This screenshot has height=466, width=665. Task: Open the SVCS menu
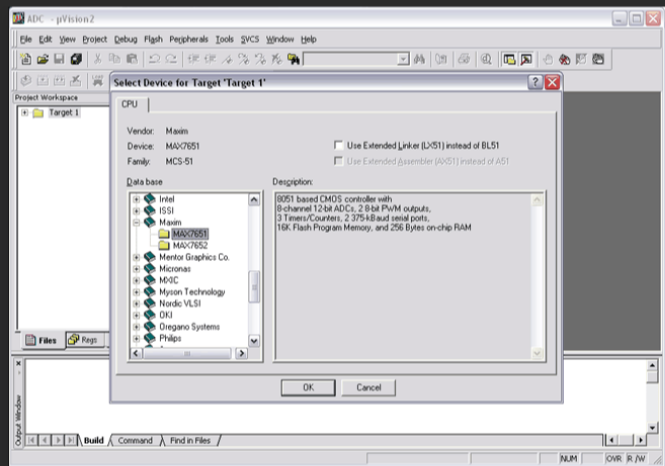250,39
